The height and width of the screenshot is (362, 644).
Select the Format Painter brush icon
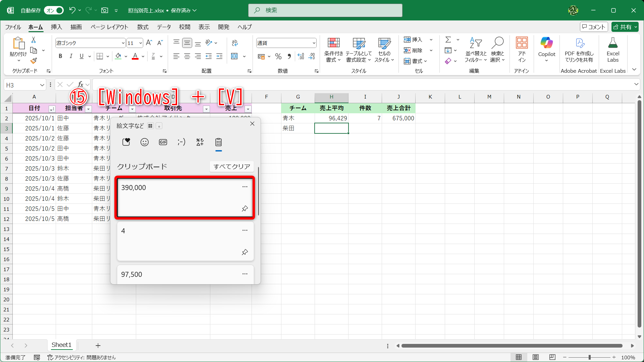pyautogui.click(x=33, y=61)
